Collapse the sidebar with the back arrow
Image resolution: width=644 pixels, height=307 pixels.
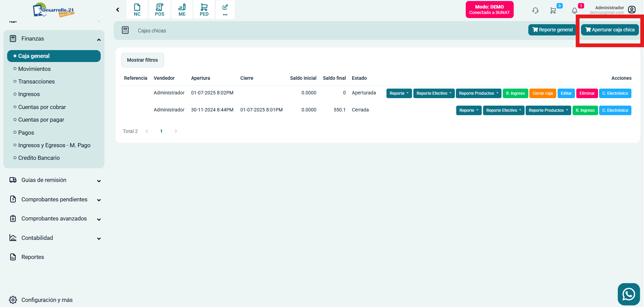click(x=118, y=10)
